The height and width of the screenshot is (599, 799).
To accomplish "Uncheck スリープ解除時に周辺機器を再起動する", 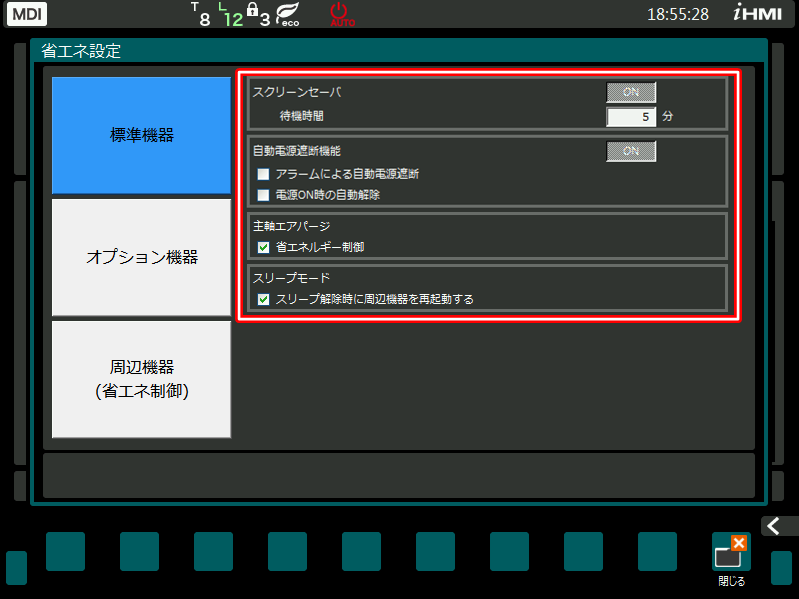I will (x=263, y=300).
